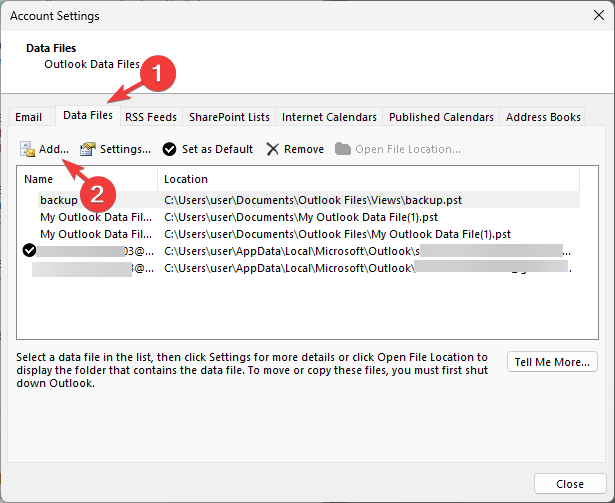
Task: Click the Add... text label
Action: click(x=54, y=149)
